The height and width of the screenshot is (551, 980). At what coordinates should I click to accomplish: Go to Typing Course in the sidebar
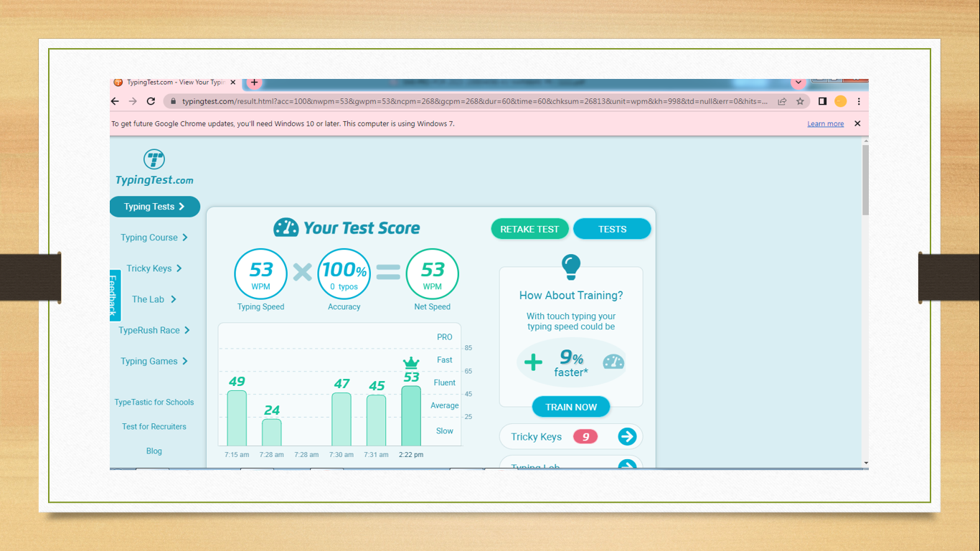(154, 237)
